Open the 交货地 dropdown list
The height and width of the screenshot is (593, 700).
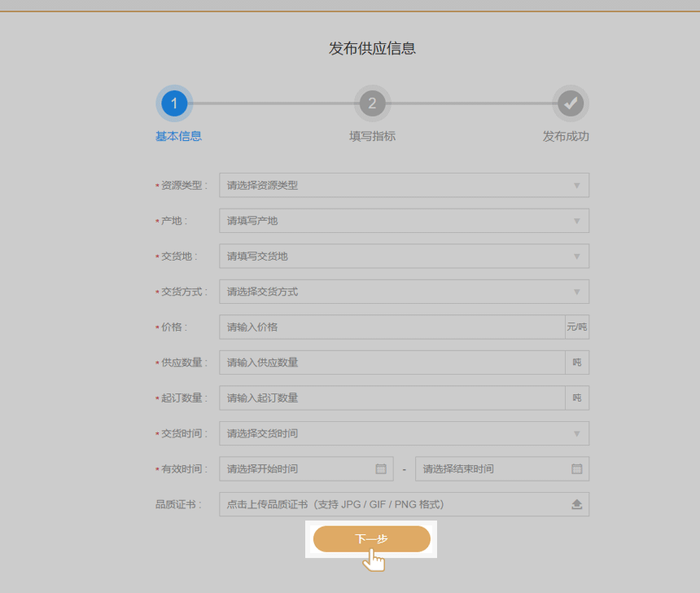(576, 257)
